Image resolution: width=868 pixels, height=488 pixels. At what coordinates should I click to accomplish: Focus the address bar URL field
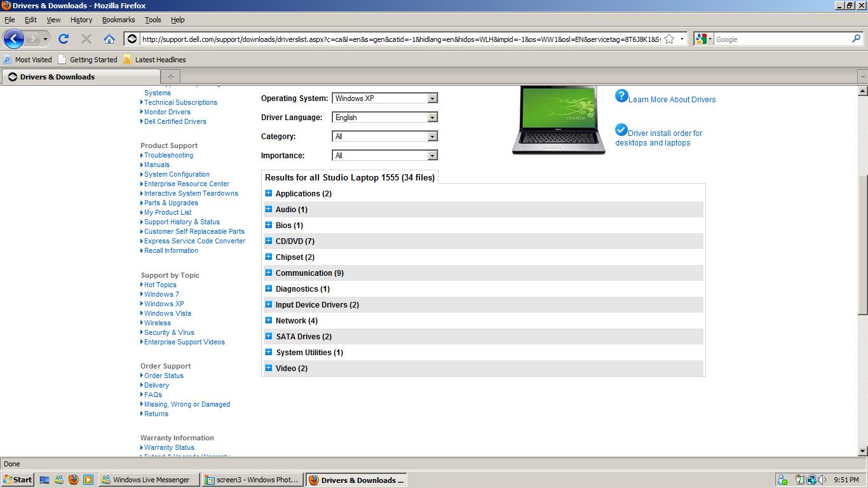400,39
